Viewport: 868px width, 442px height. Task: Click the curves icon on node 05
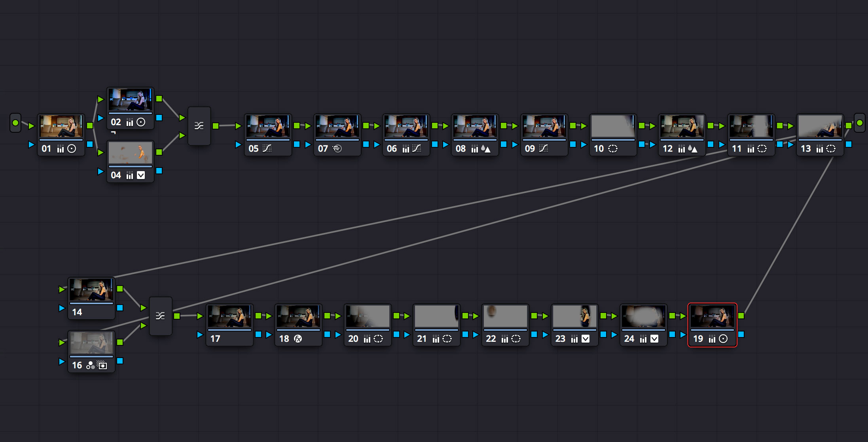point(267,149)
